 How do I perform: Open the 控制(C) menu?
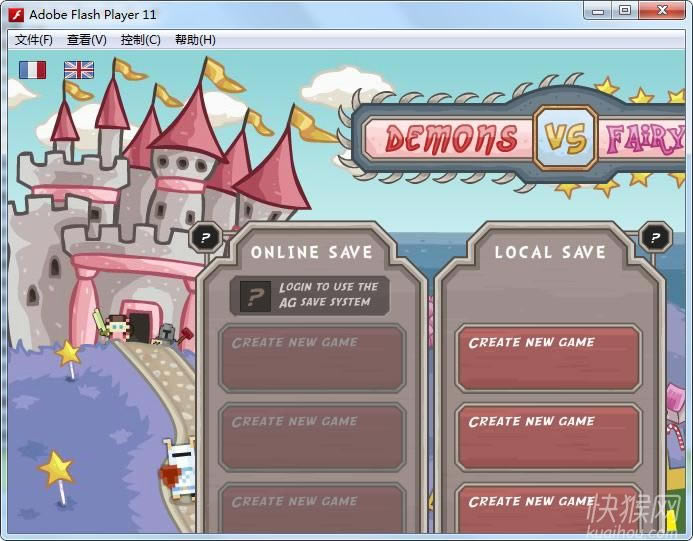(140, 40)
